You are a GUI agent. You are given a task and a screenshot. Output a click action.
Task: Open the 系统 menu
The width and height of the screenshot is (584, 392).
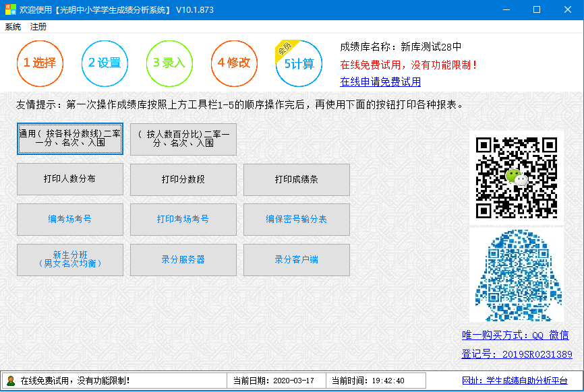13,27
